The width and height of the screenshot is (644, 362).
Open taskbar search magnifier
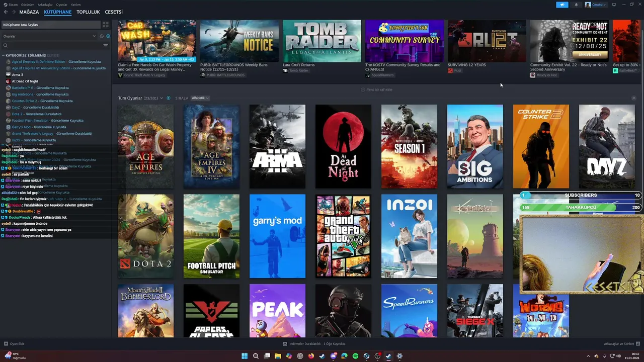coord(256,356)
